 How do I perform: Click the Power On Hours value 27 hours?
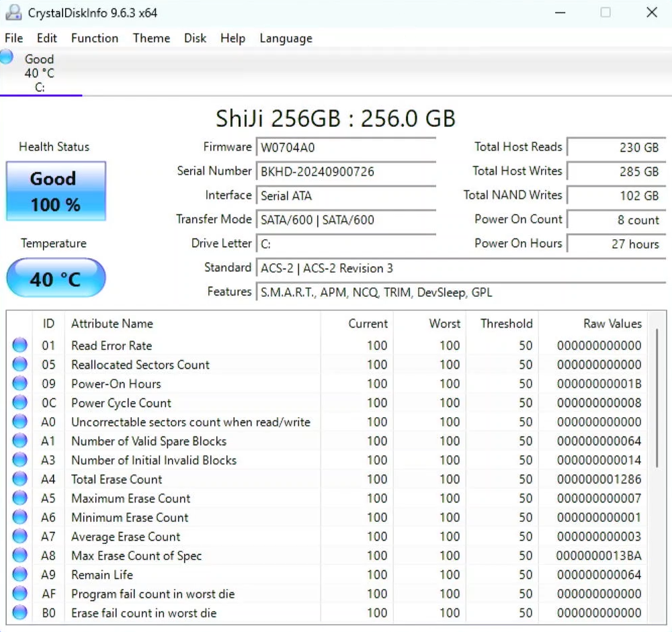point(617,244)
